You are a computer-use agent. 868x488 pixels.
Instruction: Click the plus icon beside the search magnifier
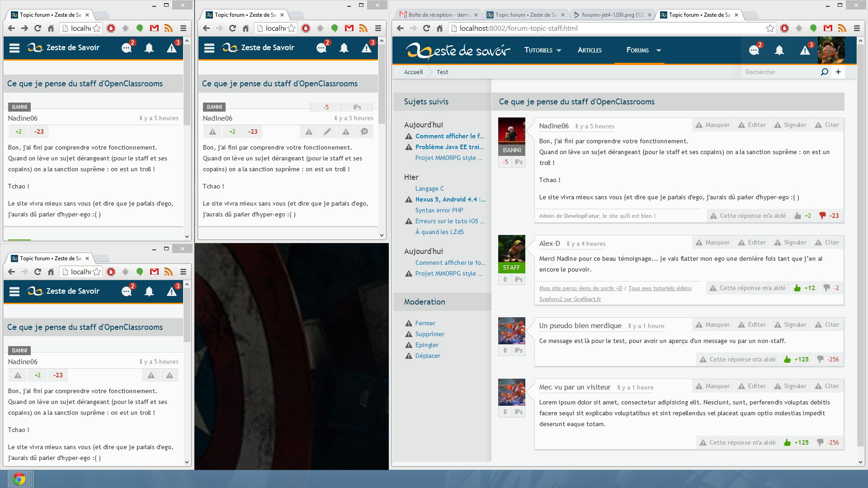point(838,72)
